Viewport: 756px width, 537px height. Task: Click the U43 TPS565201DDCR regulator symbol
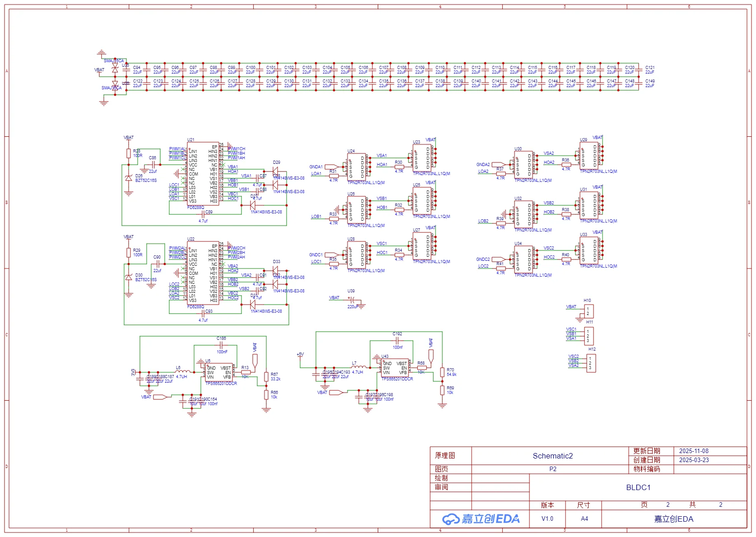(x=395, y=368)
